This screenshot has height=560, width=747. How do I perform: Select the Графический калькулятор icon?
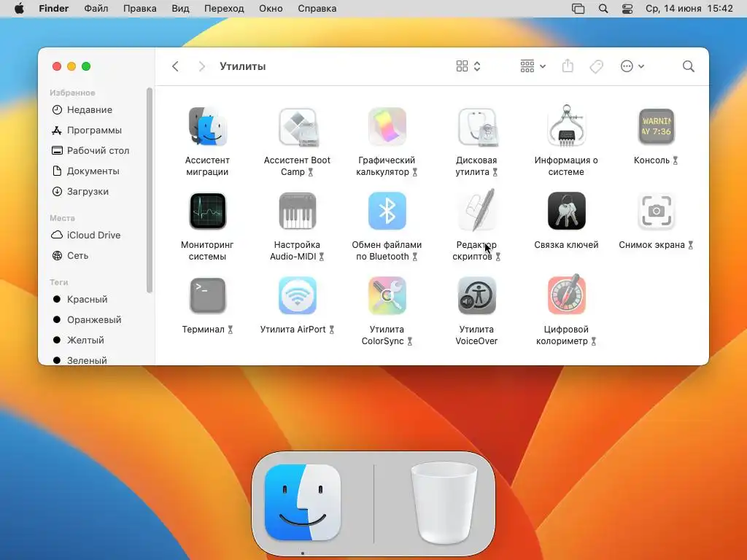pos(387,126)
